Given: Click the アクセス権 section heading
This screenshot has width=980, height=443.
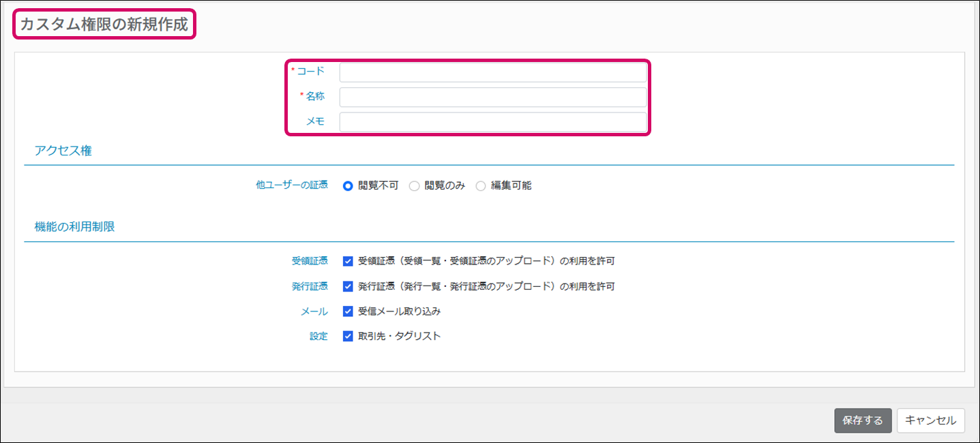Looking at the screenshot, I should (x=63, y=151).
